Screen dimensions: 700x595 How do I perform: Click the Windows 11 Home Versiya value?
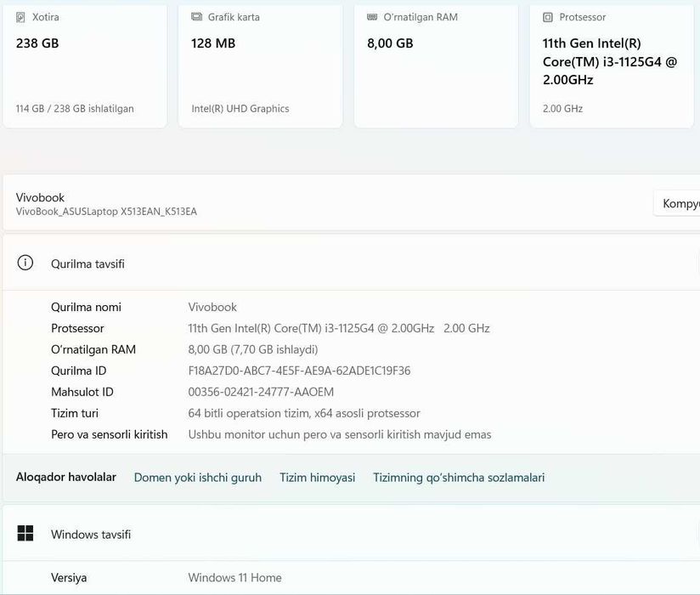(x=234, y=578)
